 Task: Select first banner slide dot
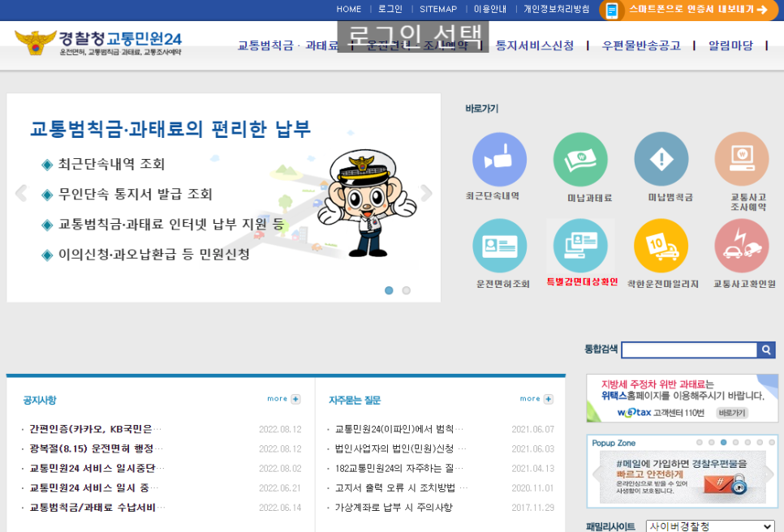[389, 290]
